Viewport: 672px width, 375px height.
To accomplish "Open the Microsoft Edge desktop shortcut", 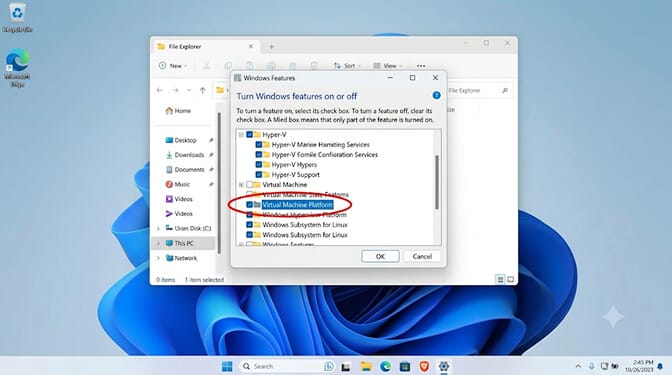I will (17, 68).
